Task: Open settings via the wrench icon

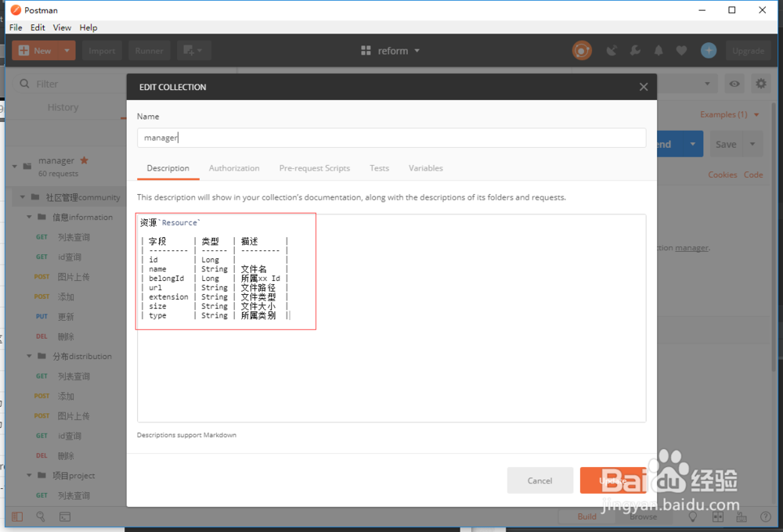Action: 635,50
